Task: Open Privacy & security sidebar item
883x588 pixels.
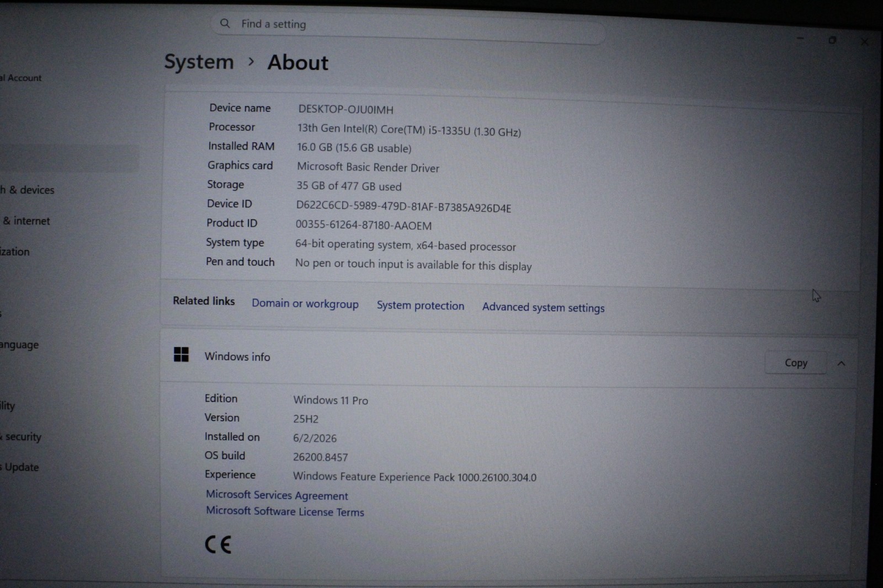Action: point(21,436)
